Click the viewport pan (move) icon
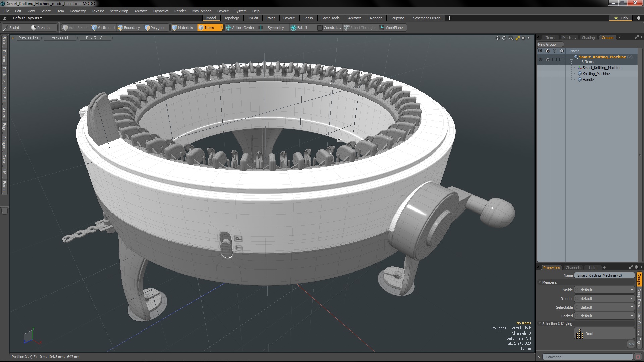Image resolution: width=644 pixels, height=362 pixels. (497, 38)
